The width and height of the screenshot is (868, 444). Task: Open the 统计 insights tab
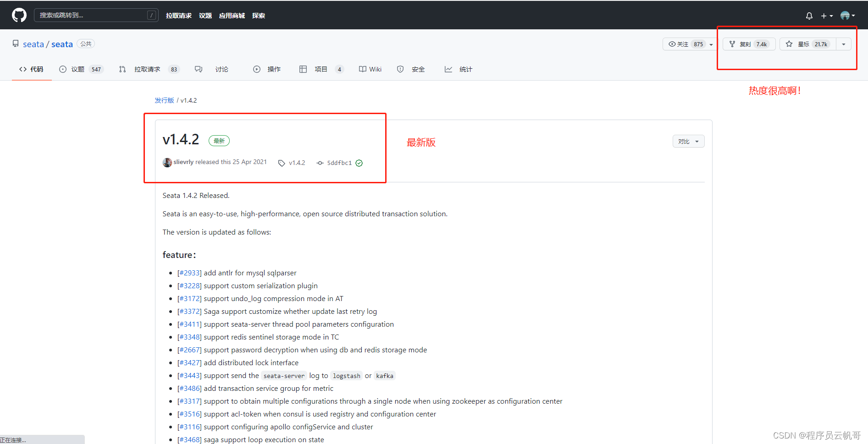click(x=459, y=69)
